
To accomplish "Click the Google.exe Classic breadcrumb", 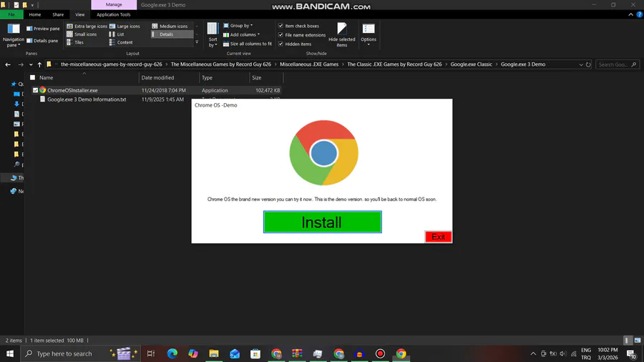I will coord(471,64).
